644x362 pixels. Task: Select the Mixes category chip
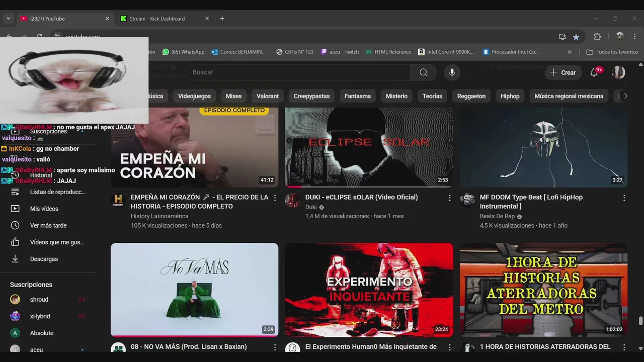pyautogui.click(x=233, y=96)
